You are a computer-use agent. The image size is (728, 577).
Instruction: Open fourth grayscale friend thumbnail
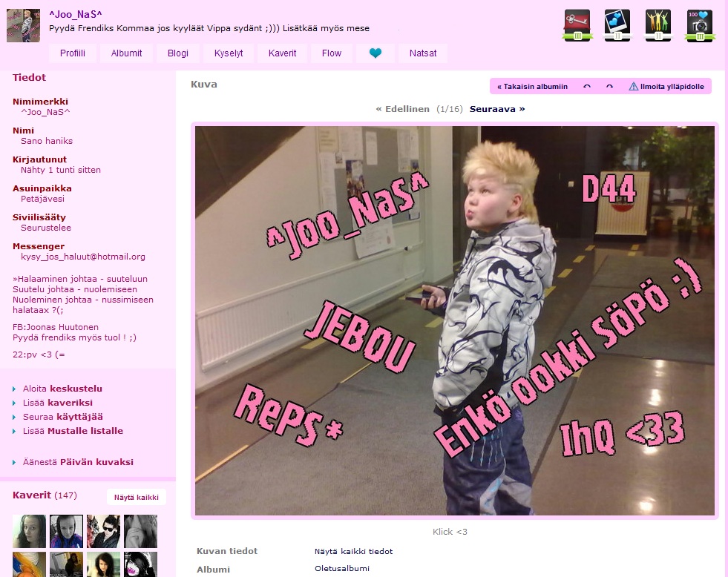tap(141, 531)
